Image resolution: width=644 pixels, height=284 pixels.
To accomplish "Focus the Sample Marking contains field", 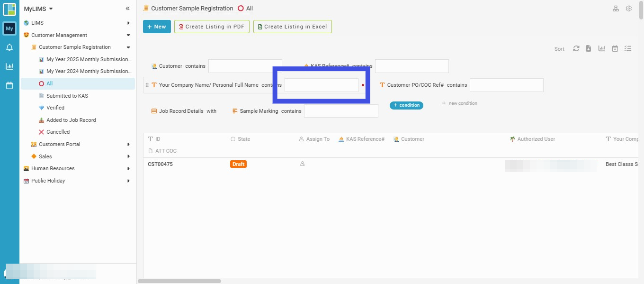I will tap(341, 111).
